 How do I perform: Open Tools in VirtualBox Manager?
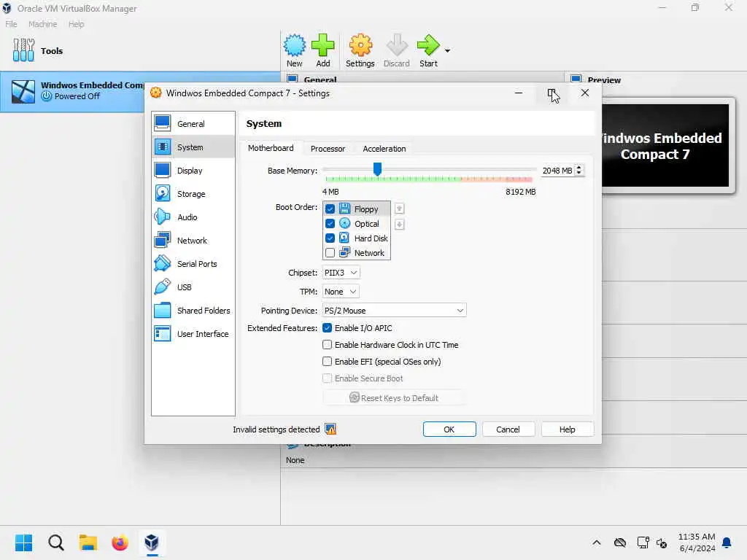38,50
